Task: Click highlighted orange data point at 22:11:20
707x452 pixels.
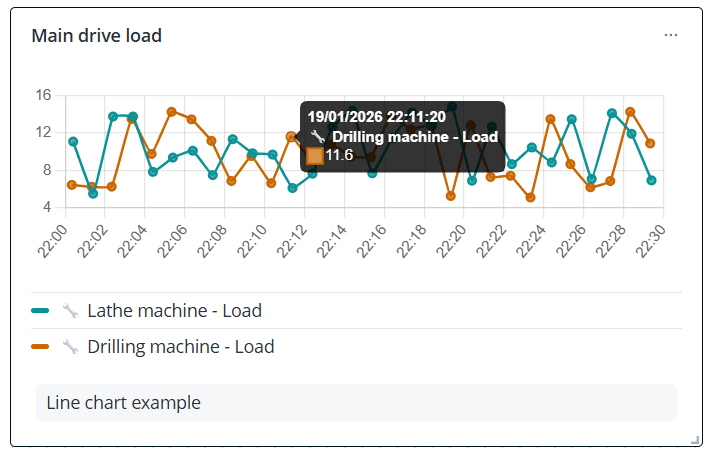Action: [291, 136]
